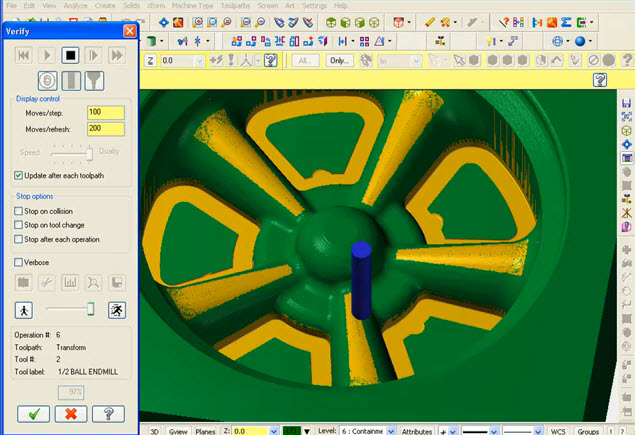Click the Gview status button

pyautogui.click(x=178, y=431)
